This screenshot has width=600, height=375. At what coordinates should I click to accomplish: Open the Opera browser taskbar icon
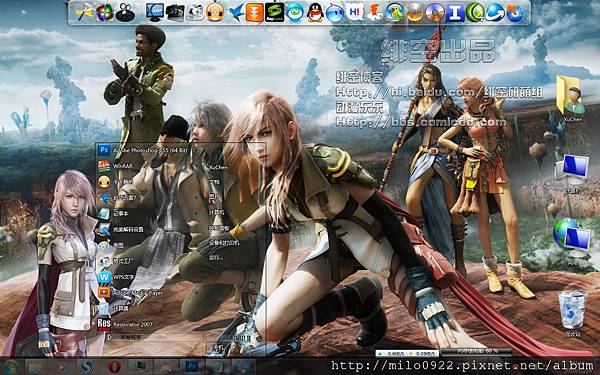[x=114, y=367]
